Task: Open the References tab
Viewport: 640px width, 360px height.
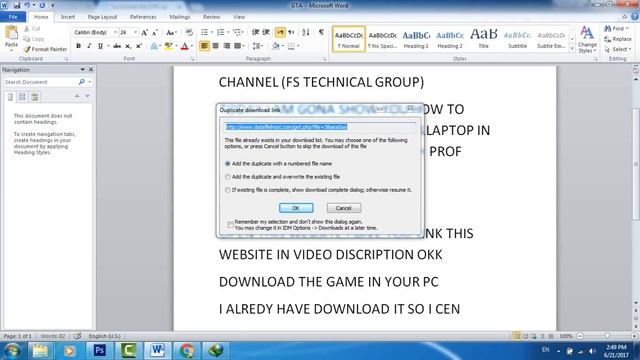Action: [x=143, y=17]
